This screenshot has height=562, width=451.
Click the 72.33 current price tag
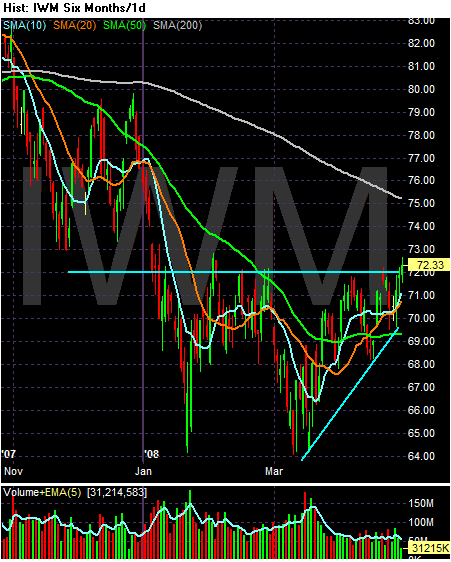[x=429, y=265]
